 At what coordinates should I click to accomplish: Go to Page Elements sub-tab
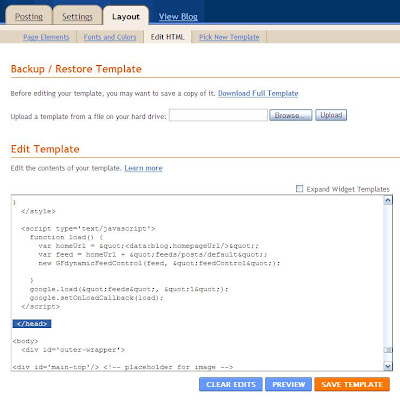pyautogui.click(x=46, y=37)
